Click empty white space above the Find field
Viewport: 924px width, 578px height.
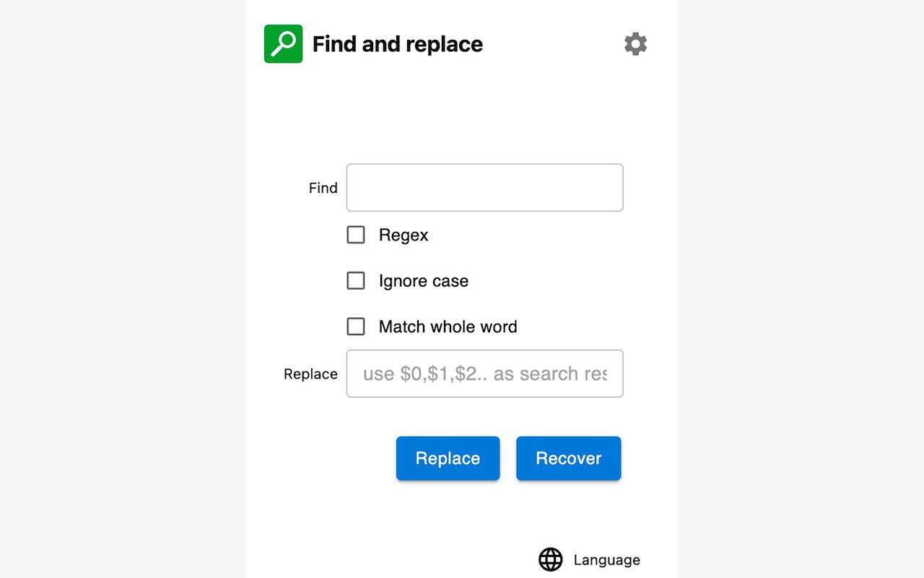tap(462, 116)
